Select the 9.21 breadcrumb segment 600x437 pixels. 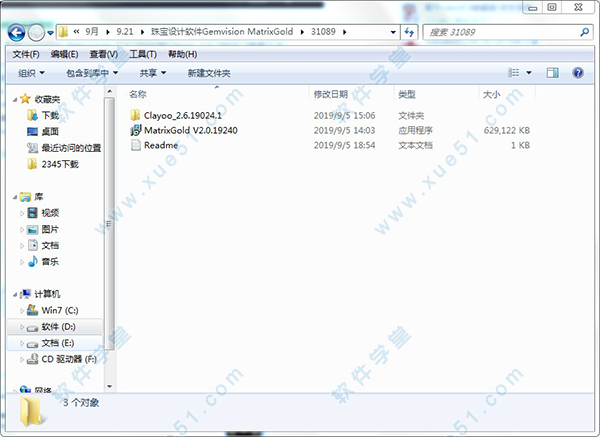click(x=125, y=32)
